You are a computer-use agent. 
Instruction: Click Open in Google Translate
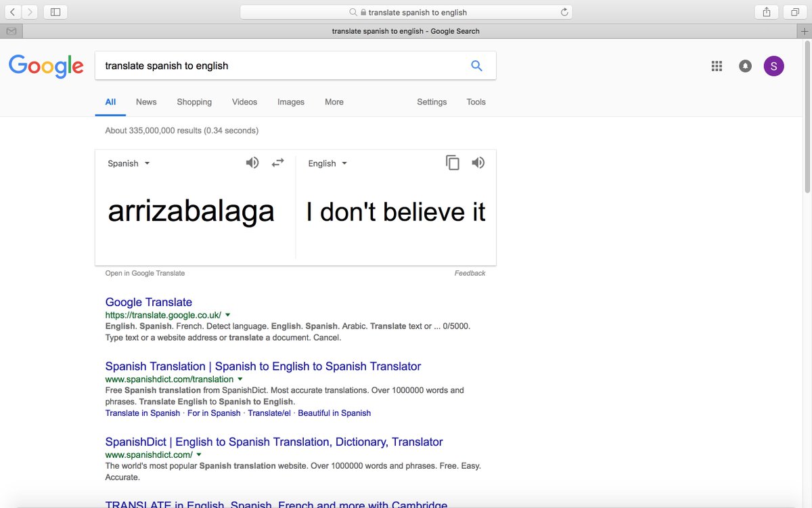145,273
